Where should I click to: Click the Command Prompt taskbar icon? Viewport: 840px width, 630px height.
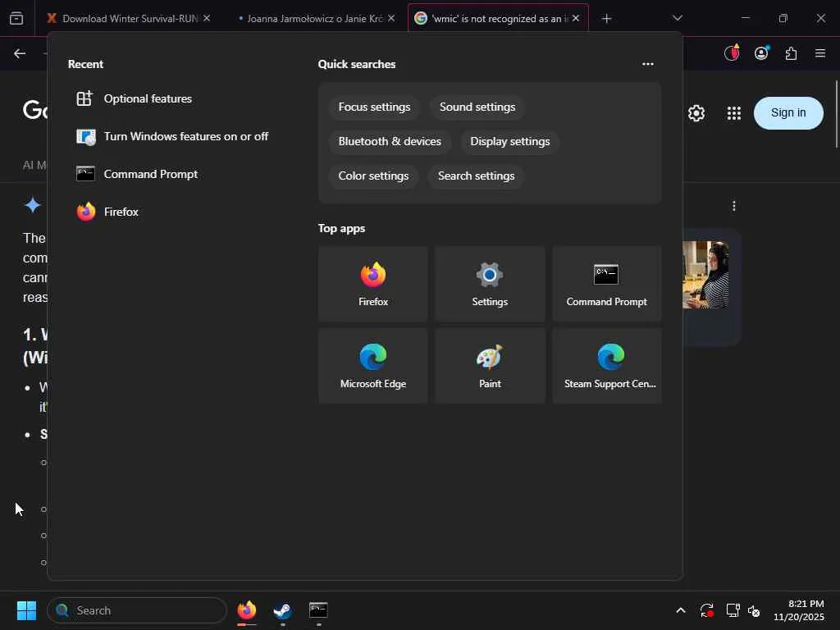click(318, 610)
